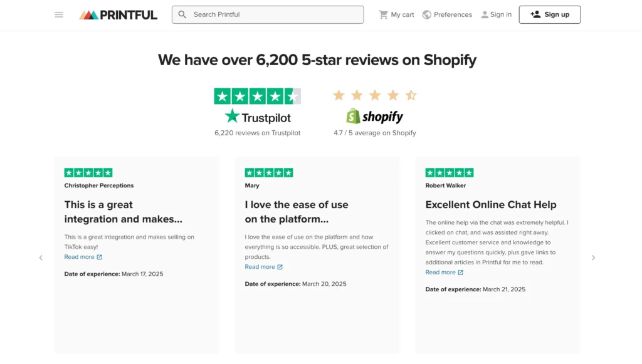This screenshot has height=364, width=642.
Task: Click the Trustpilot logo
Action: [x=258, y=117]
